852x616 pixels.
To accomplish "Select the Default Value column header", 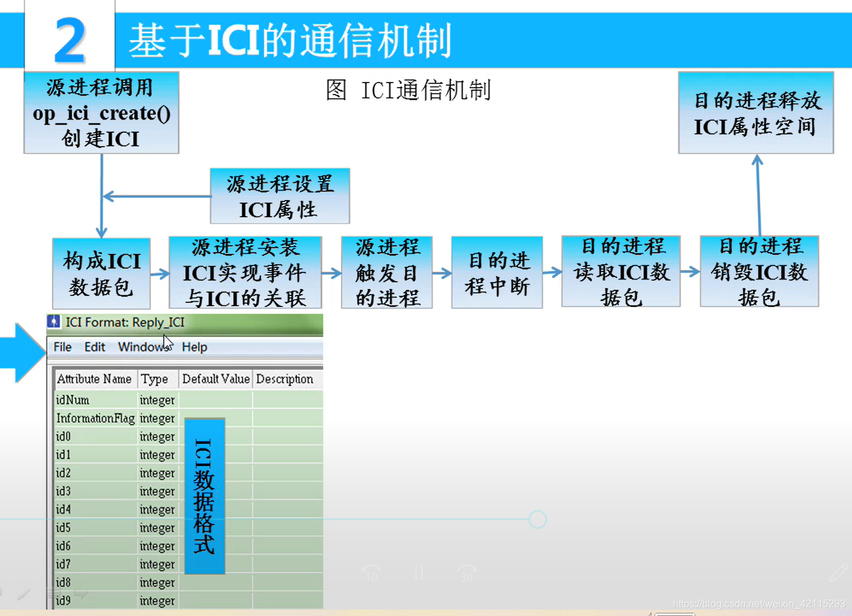I will [216, 379].
